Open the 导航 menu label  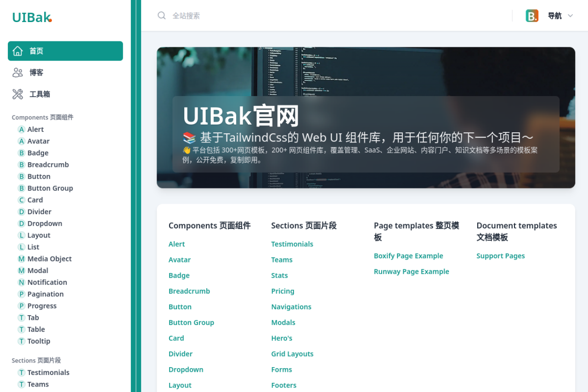coord(554,16)
